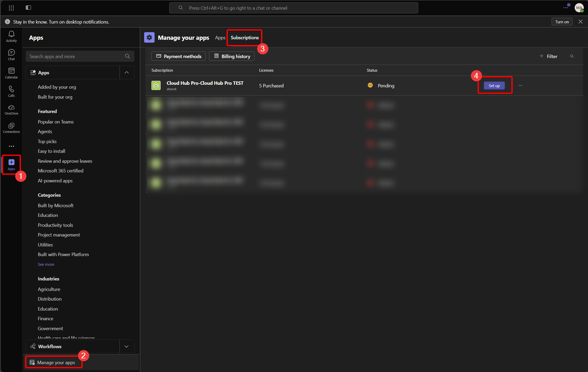Click the Licenses column header
Viewport: 588px width, 372px height.
click(x=266, y=70)
